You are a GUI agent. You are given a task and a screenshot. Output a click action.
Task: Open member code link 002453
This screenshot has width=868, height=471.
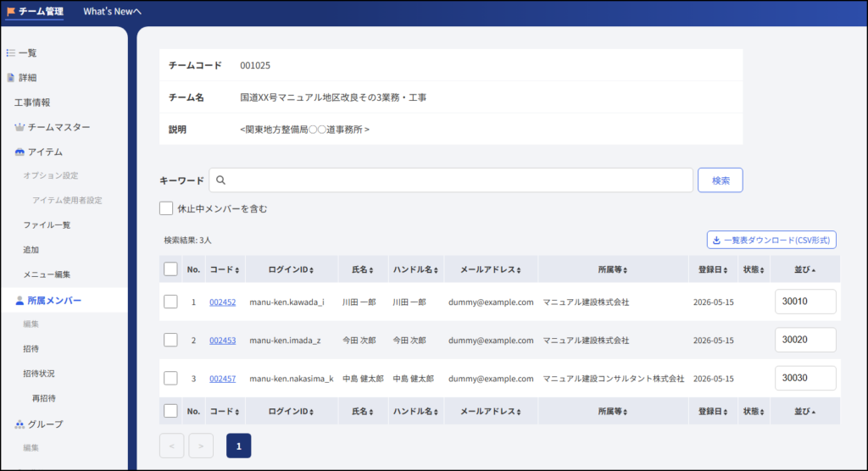click(x=223, y=341)
